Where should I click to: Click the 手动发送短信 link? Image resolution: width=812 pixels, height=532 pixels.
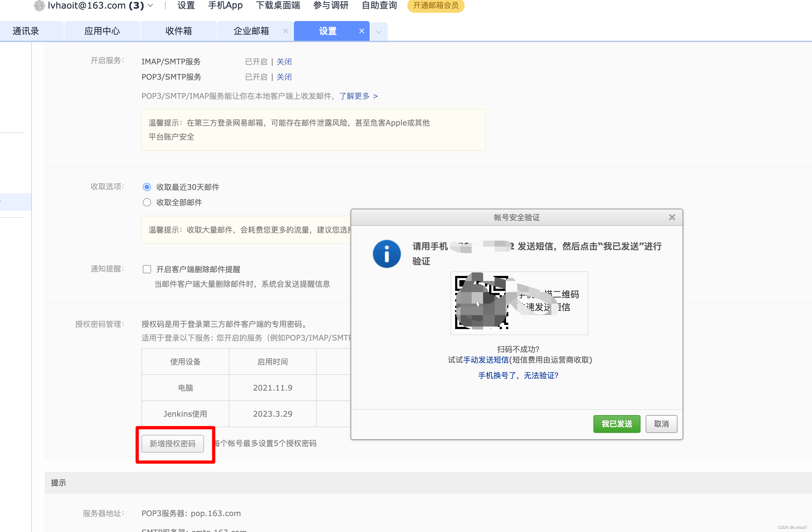click(x=486, y=360)
